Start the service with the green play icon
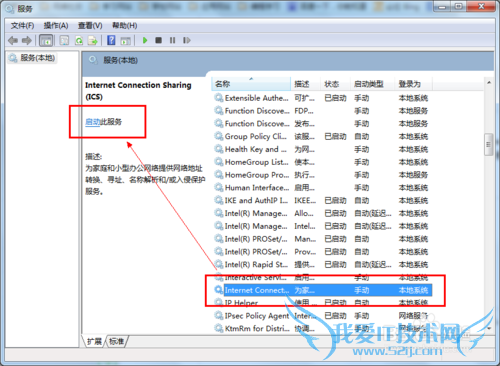This screenshot has height=366, width=500. click(145, 40)
